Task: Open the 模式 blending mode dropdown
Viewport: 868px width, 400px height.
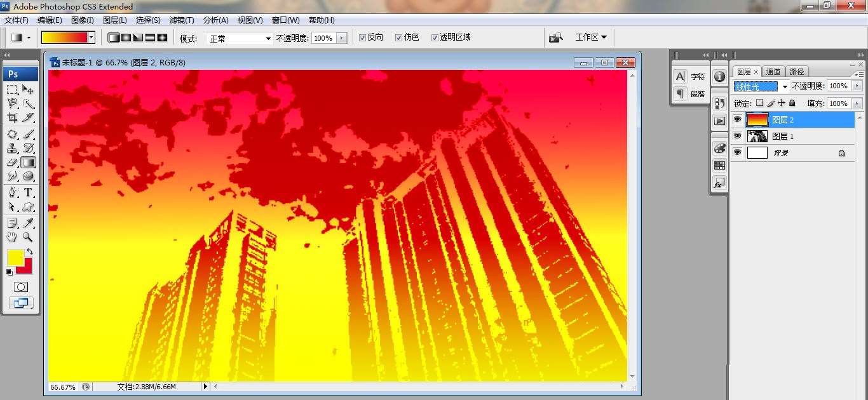Action: click(x=240, y=39)
